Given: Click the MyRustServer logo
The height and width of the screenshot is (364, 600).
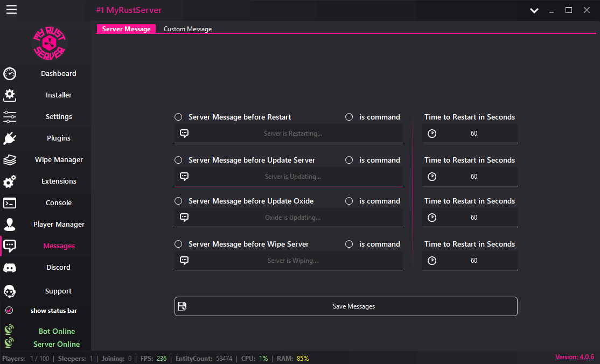Looking at the screenshot, I should coord(49,43).
